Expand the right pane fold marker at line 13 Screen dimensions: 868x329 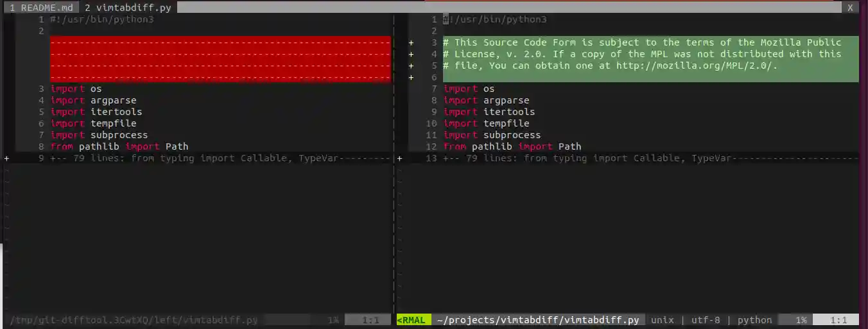[399, 158]
